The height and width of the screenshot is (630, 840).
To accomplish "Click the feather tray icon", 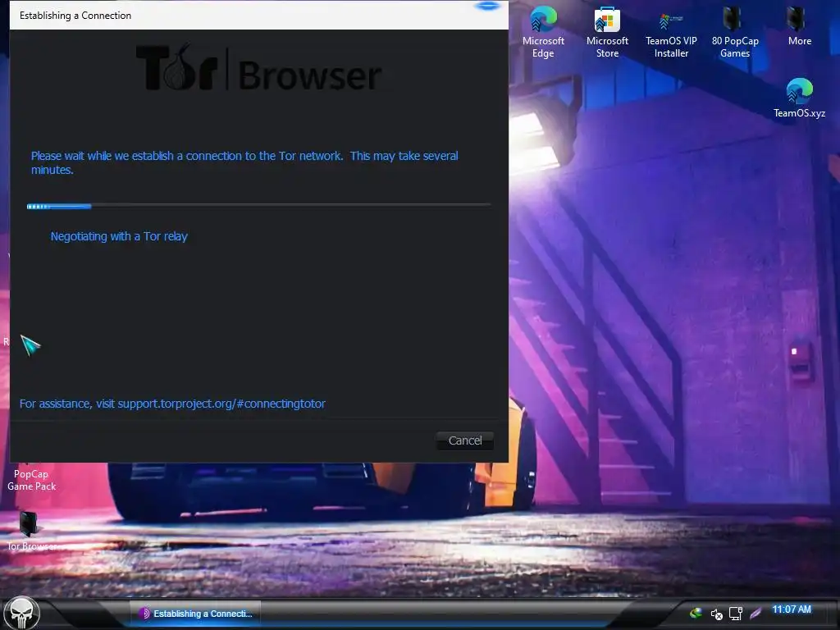I will pyautogui.click(x=756, y=613).
